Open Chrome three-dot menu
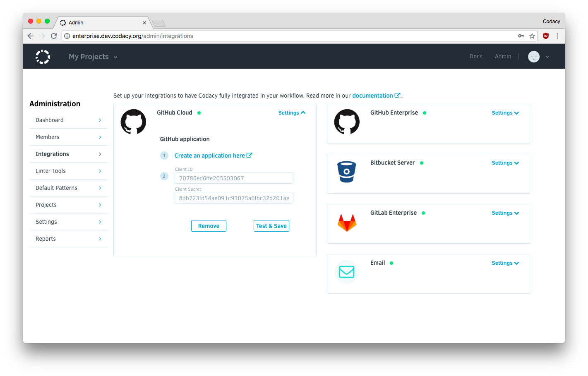This screenshot has width=588, height=376. coord(557,36)
